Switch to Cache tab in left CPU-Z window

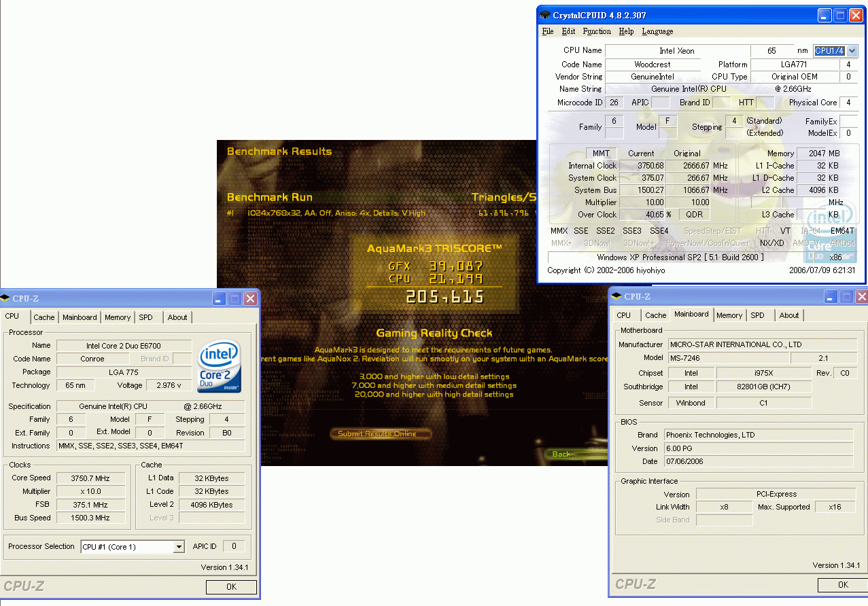44,317
